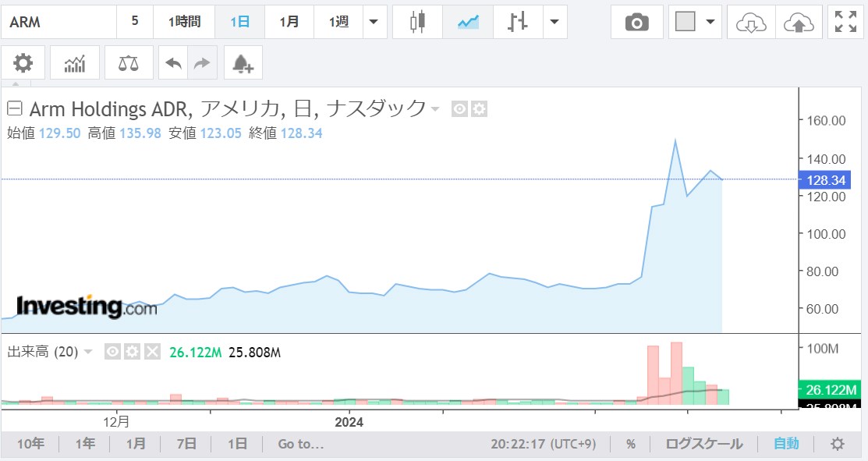Click the 160.00 price axis label
Image resolution: width=868 pixels, height=461 pixels.
pyautogui.click(x=826, y=121)
